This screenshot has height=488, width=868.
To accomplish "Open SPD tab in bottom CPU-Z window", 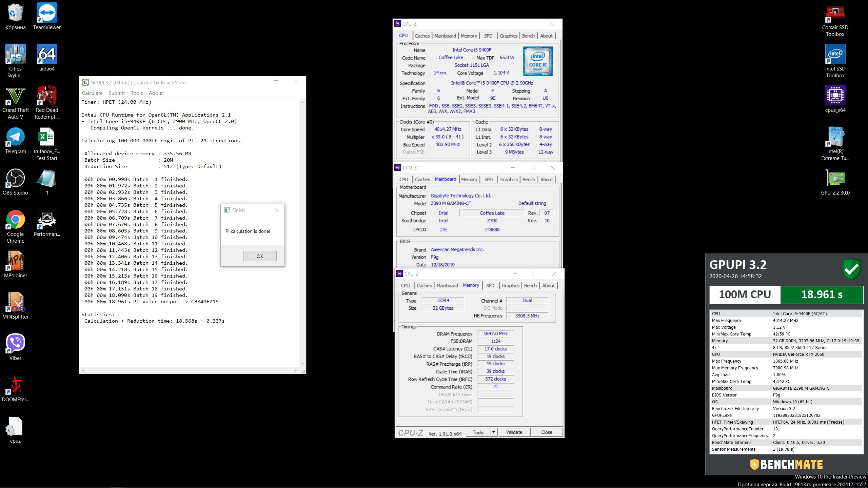I will coord(490,285).
